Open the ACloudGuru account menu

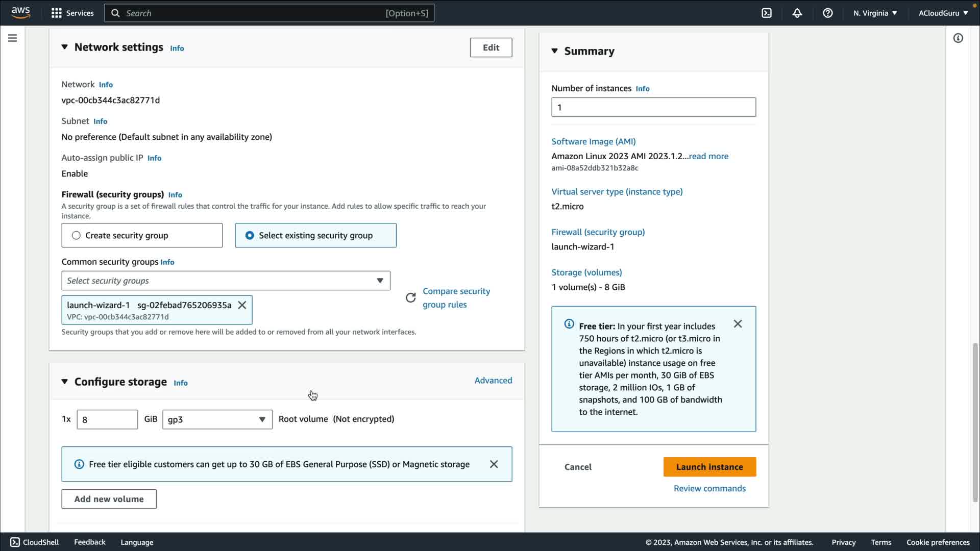tap(943, 13)
